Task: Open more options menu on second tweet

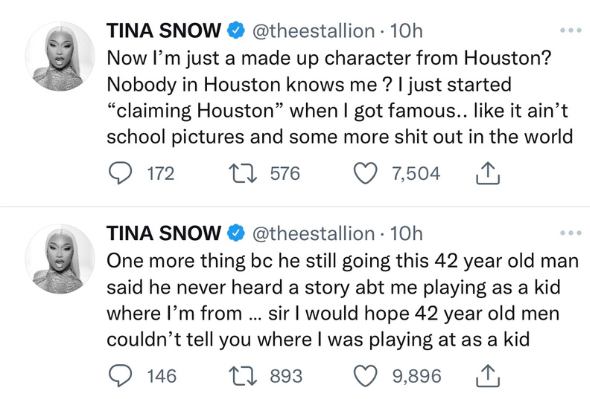Action: click(571, 233)
